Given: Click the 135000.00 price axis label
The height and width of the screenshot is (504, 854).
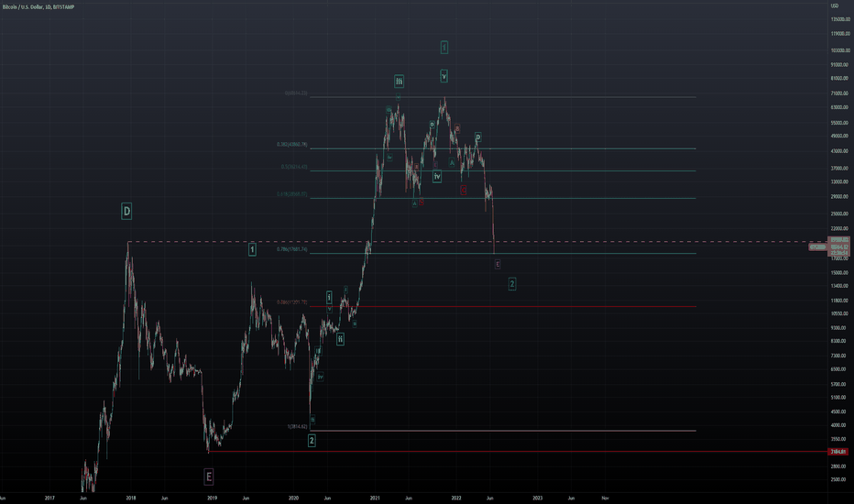Looking at the screenshot, I should (x=840, y=19).
